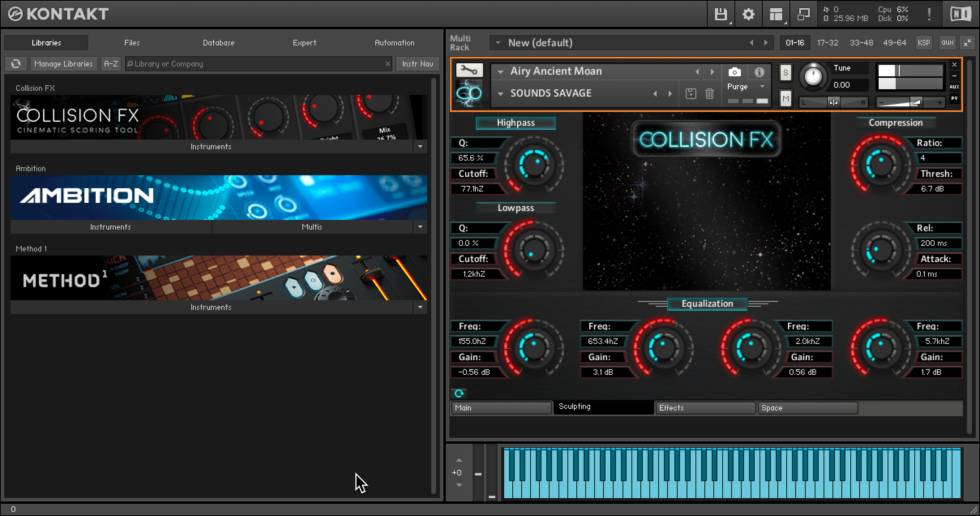Screen dimensions: 980x516
Task: Toggle the aux outputs button in rack header
Action: (947, 43)
